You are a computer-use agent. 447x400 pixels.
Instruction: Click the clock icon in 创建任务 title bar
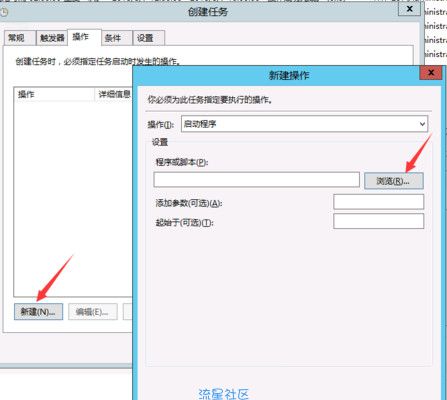(3, 13)
